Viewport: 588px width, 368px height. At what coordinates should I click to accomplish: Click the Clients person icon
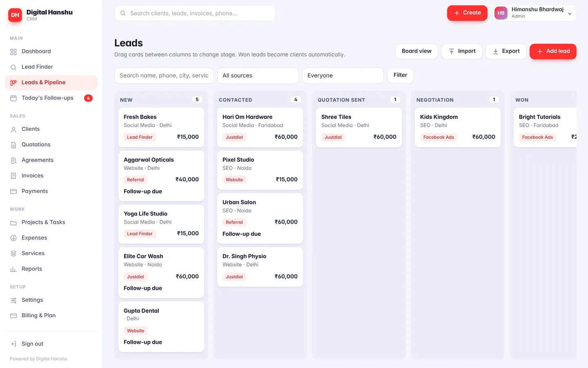pyautogui.click(x=13, y=129)
